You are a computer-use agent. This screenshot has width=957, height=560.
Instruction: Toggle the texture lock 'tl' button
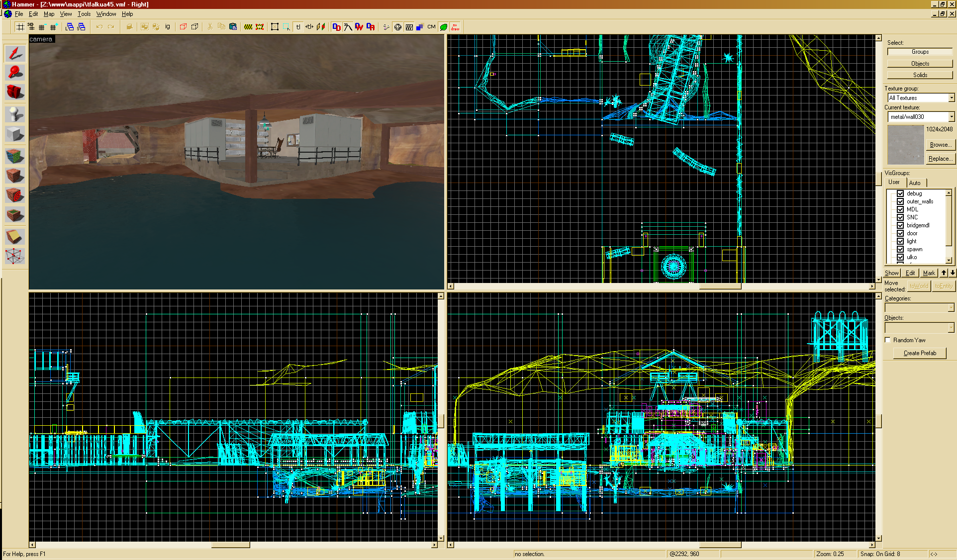pyautogui.click(x=298, y=27)
